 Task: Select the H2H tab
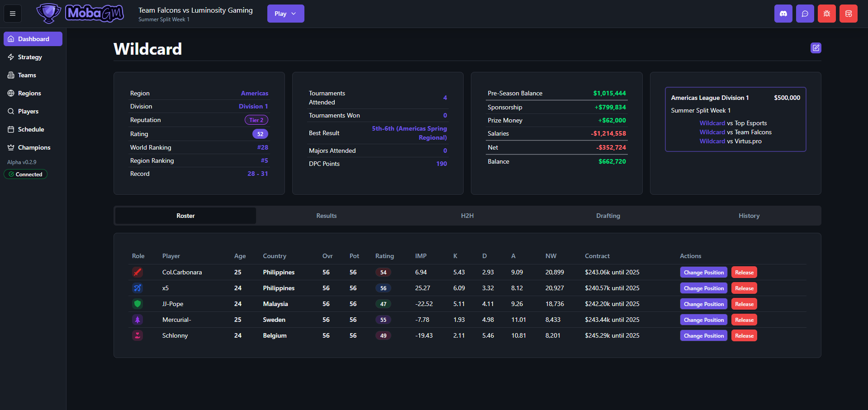click(x=467, y=216)
